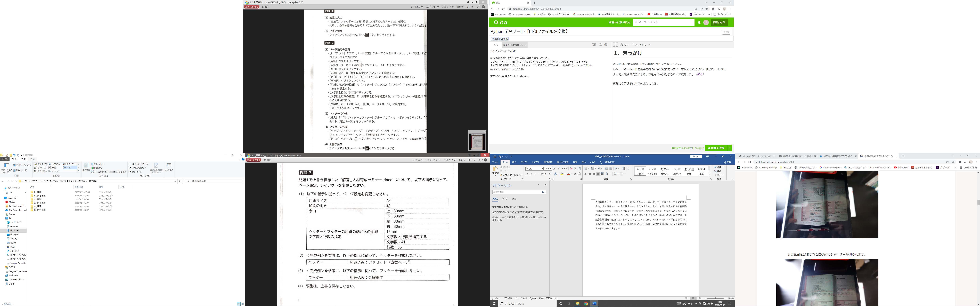Open Review tab in Word ribbon
980x307 pixels.
coord(575,162)
